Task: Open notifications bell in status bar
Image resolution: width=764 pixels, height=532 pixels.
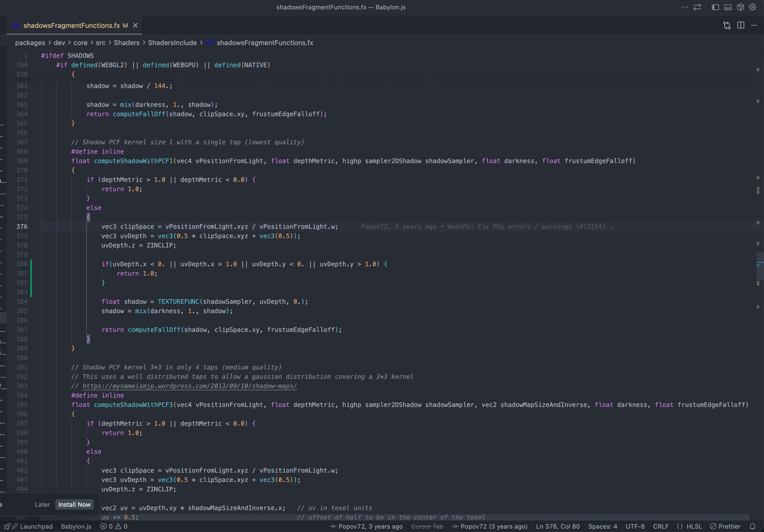Action: click(752, 526)
